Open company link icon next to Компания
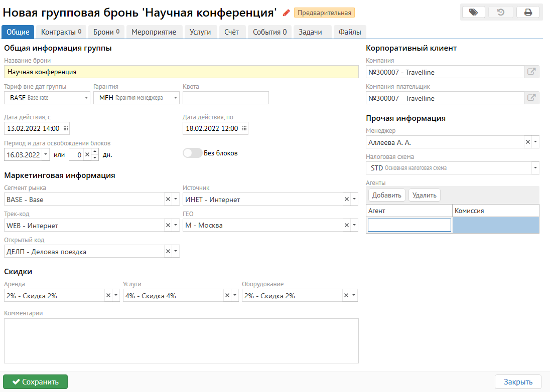Screen dimensions: 550x392 [531, 72]
